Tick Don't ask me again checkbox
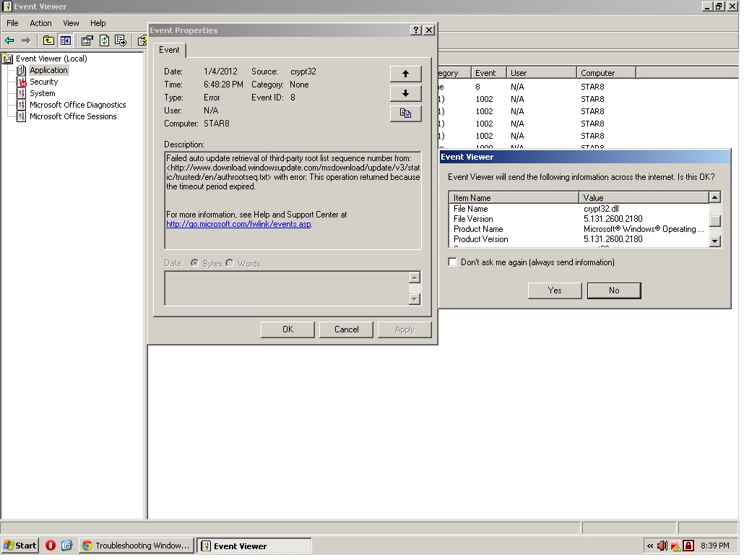 (x=453, y=262)
